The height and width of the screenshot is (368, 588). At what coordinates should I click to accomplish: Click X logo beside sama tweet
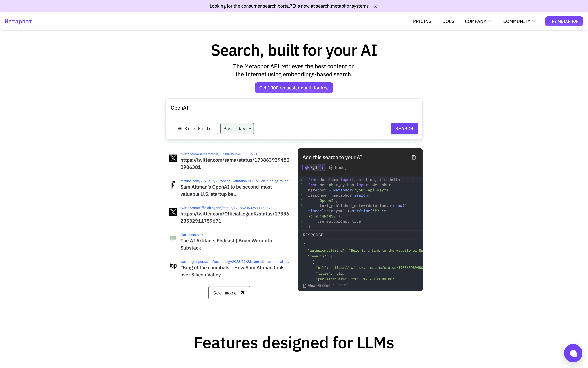point(173,158)
